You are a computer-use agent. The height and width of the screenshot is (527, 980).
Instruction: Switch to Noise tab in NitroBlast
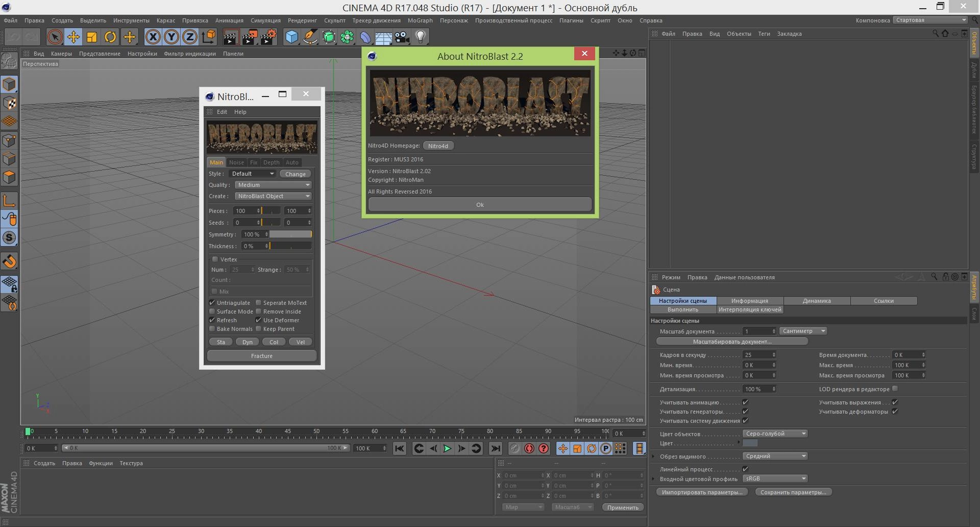click(236, 162)
